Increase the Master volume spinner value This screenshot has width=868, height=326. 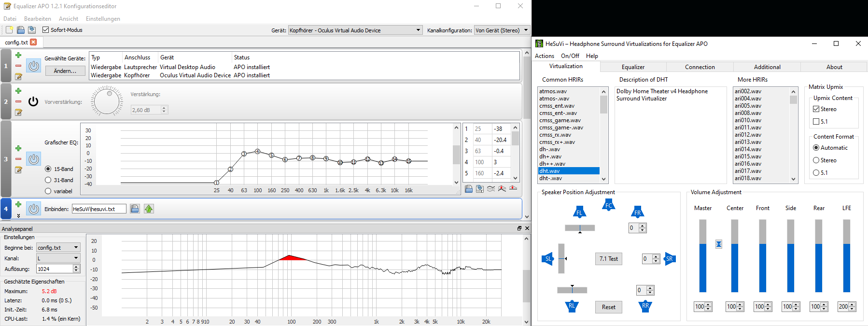[x=709, y=304]
